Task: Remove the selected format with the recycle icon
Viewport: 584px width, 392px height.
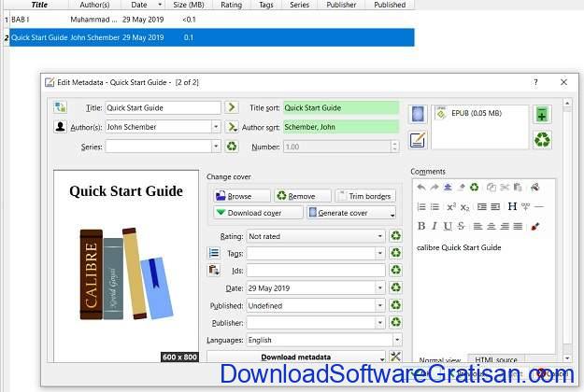Action: tap(542, 140)
